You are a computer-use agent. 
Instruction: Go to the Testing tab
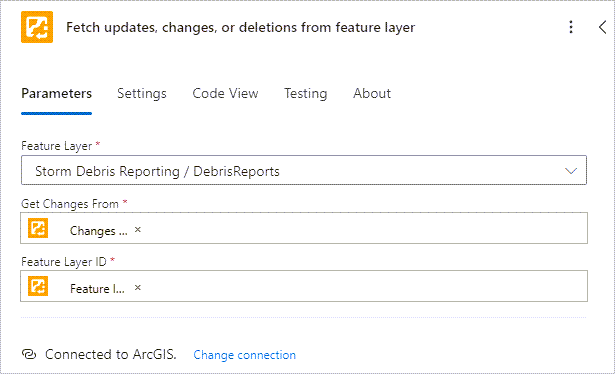pyautogui.click(x=306, y=94)
